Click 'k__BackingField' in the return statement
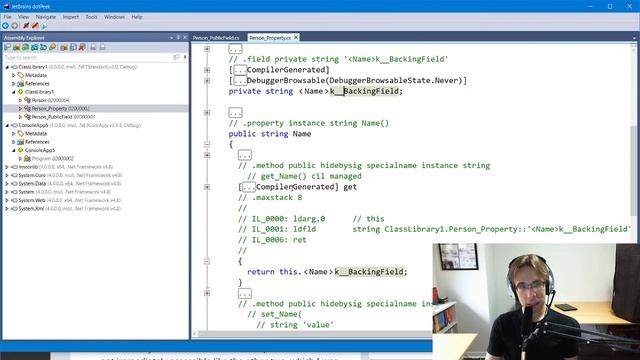This screenshot has width=640, height=360. click(369, 272)
